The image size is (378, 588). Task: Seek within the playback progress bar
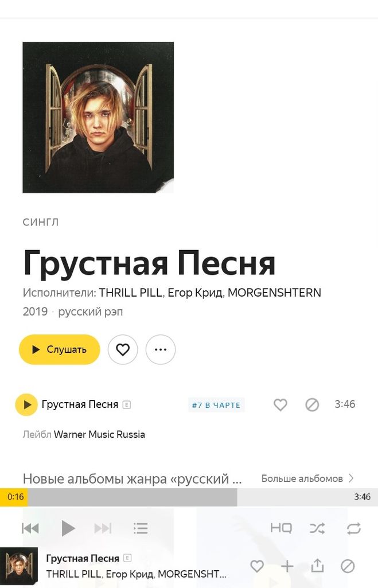click(x=189, y=497)
